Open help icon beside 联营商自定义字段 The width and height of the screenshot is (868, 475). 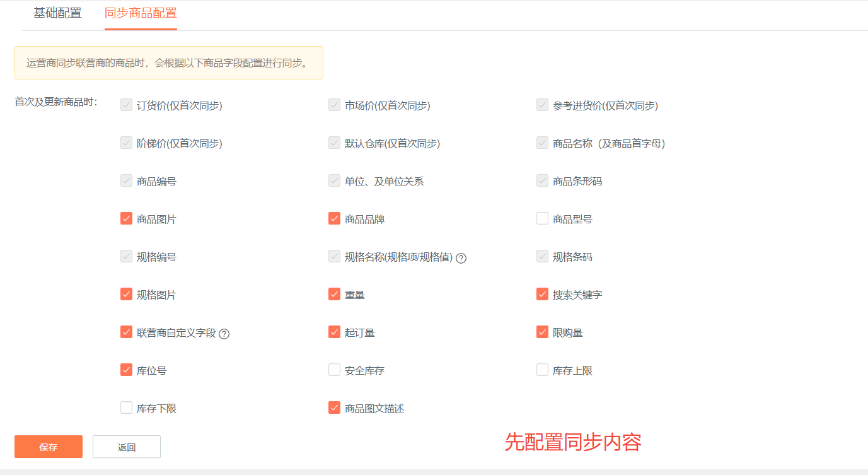224,333
